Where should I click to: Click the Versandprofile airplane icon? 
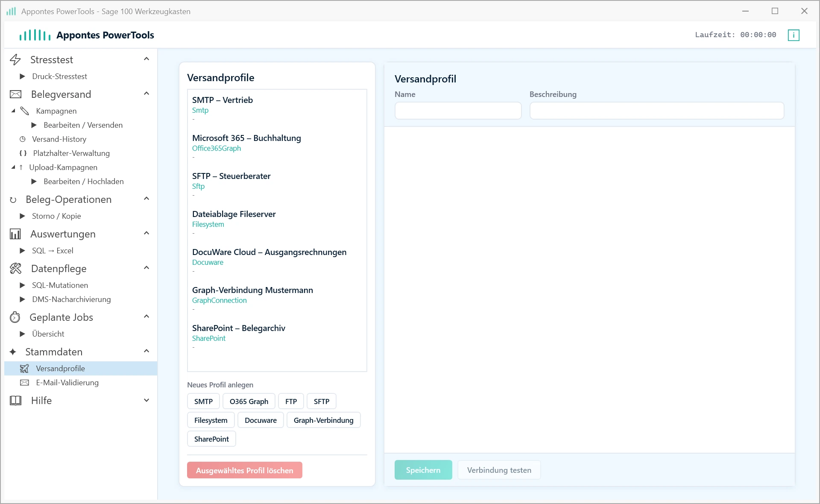point(24,369)
